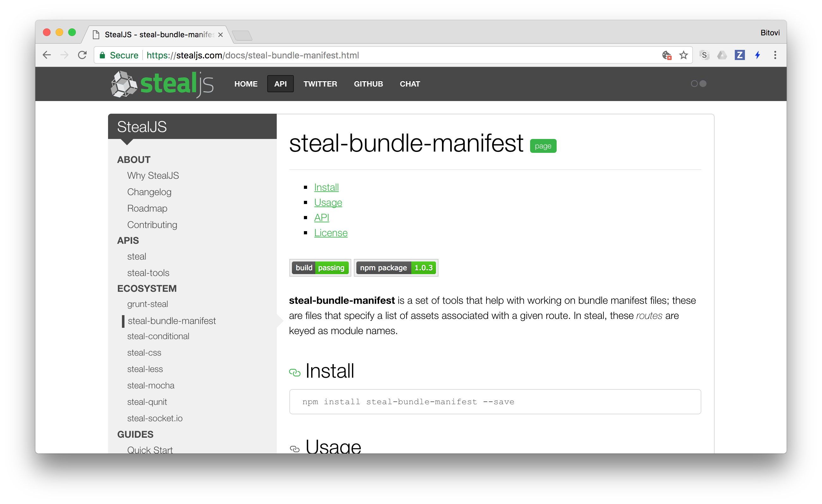Open Why StealJS in sidebar
Viewport: 822px width, 504px height.
click(x=153, y=176)
